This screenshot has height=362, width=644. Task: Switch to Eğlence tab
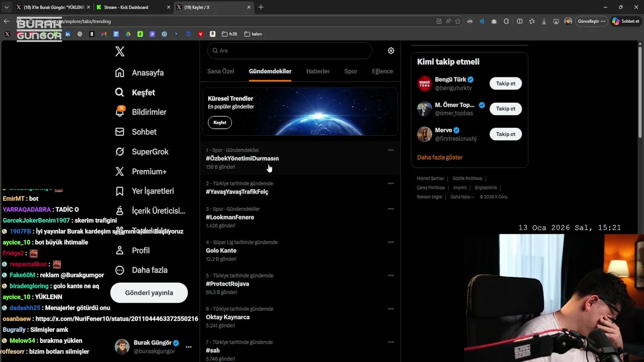(x=382, y=71)
